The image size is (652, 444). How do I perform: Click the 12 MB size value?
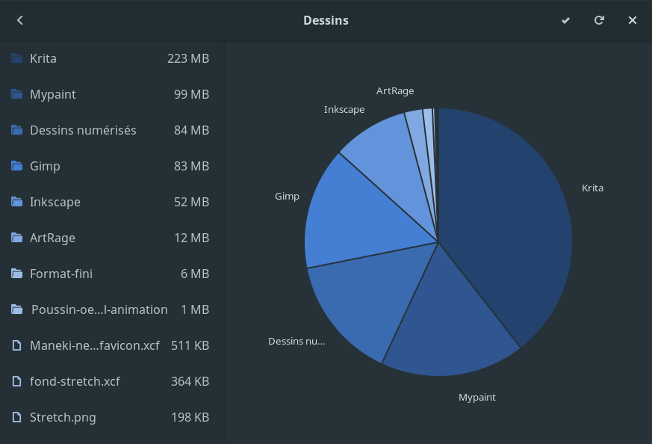[x=192, y=237]
